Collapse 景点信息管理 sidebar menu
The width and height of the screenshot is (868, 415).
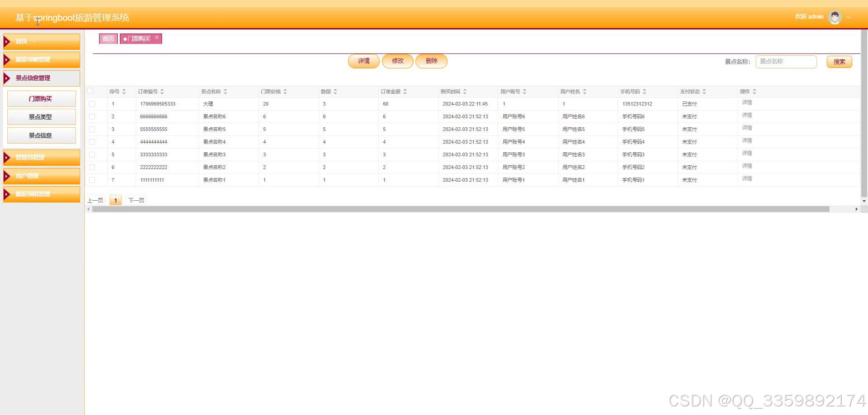pyautogui.click(x=42, y=78)
